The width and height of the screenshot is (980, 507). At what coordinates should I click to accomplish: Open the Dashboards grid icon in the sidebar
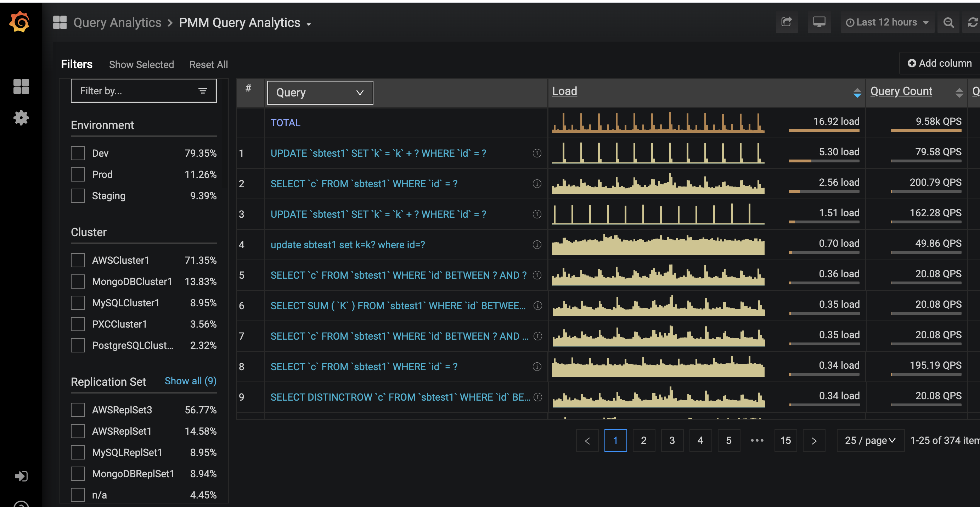[21, 87]
